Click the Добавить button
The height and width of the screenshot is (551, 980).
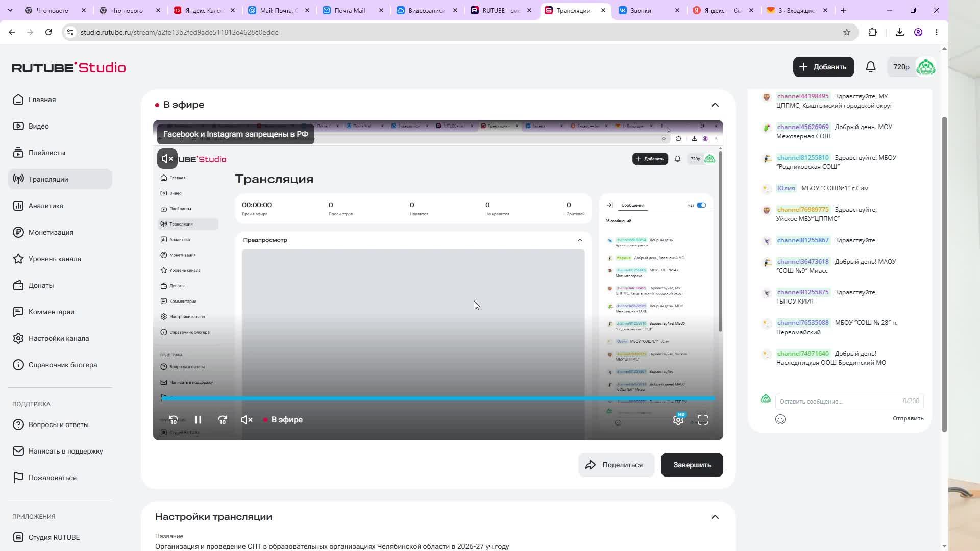pos(823,67)
